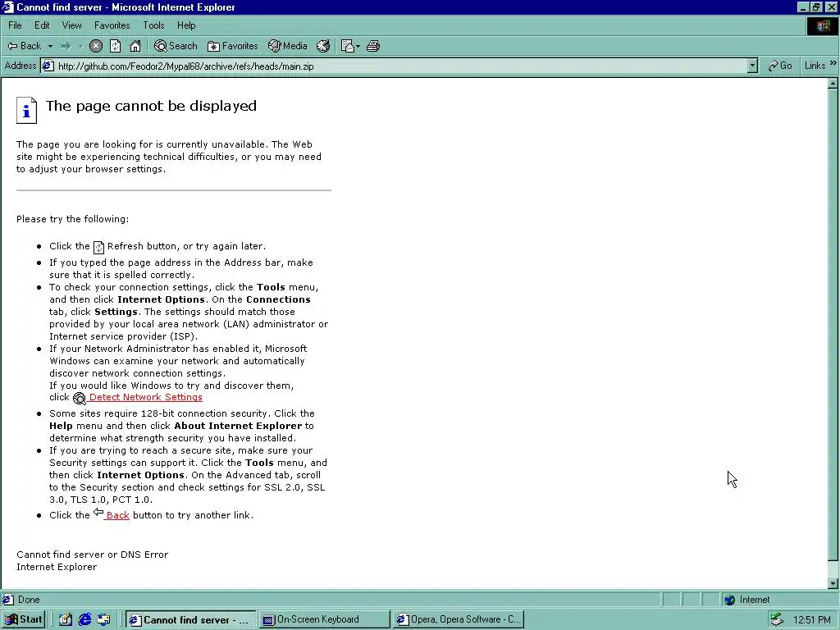Image resolution: width=840 pixels, height=630 pixels.
Task: Launch Internet Explorer from quick launch
Action: click(x=84, y=619)
